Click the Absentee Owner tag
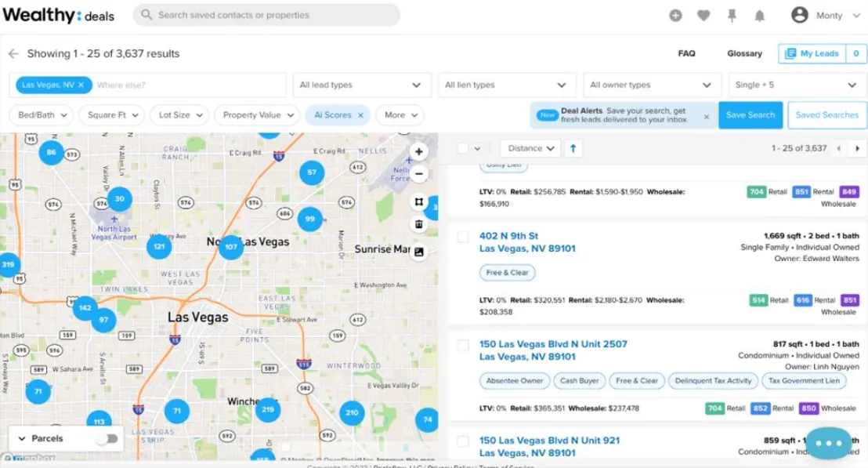868x468 pixels. 515,381
